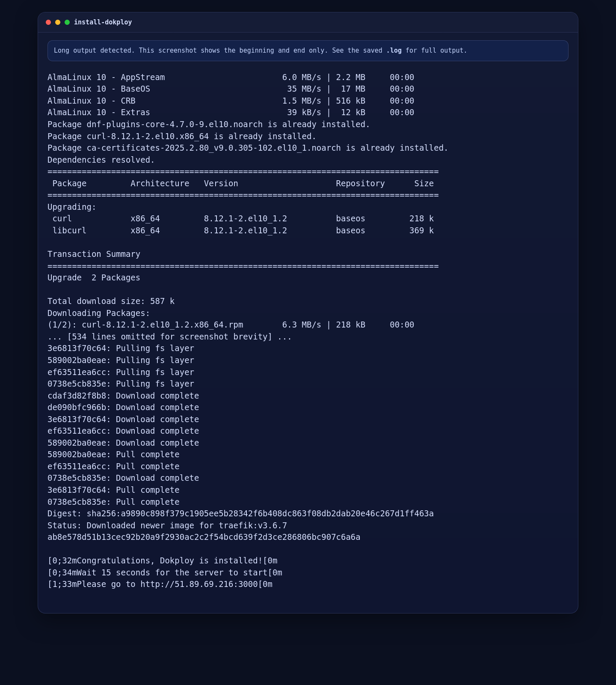Click 'Dependencies resolved.' line
Image resolution: width=616 pixels, height=685 pixels.
click(x=101, y=160)
